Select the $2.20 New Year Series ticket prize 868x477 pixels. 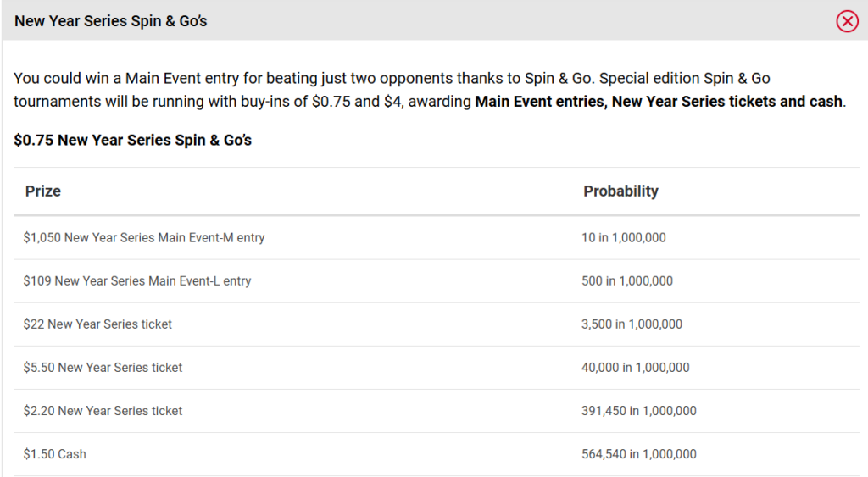pos(103,411)
